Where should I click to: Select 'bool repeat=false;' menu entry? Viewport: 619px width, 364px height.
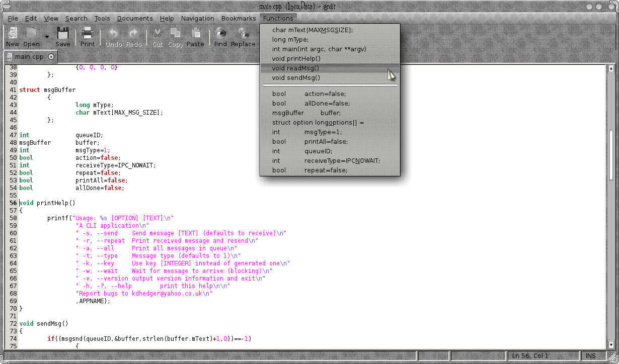330,170
